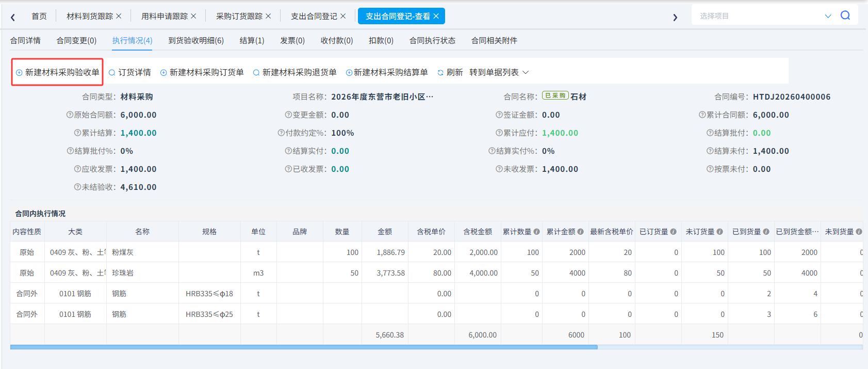This screenshot has height=369, width=868.
Task: Go to the 首页 tab
Action: point(39,16)
